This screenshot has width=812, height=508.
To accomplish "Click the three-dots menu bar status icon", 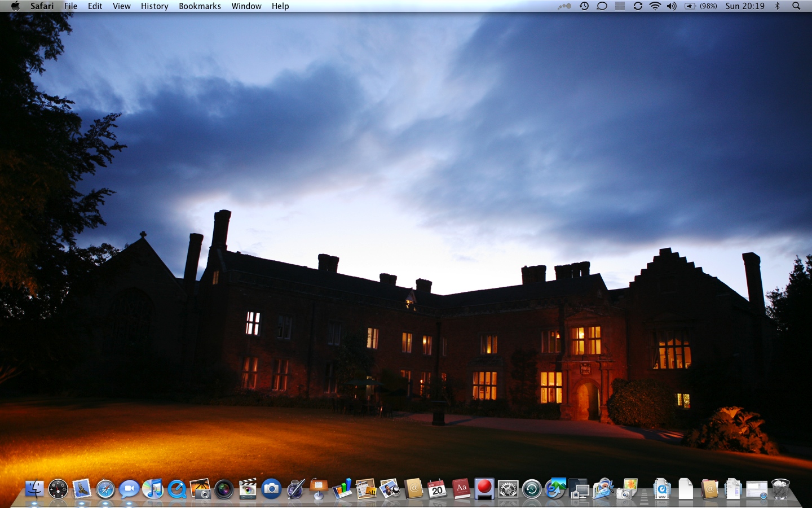I will (x=564, y=6).
